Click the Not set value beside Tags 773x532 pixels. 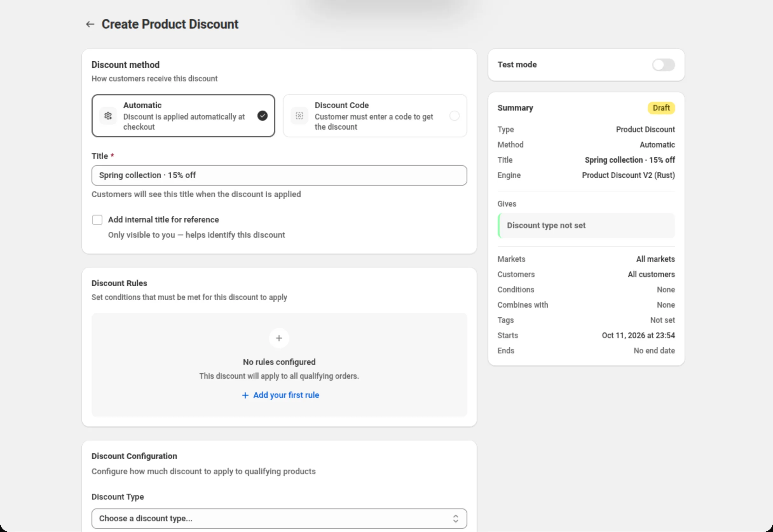click(x=662, y=320)
